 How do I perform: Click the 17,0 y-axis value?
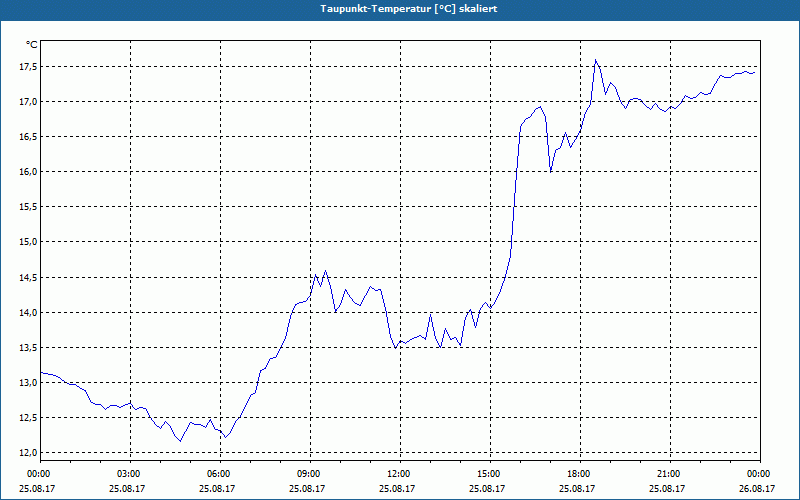[x=29, y=102]
